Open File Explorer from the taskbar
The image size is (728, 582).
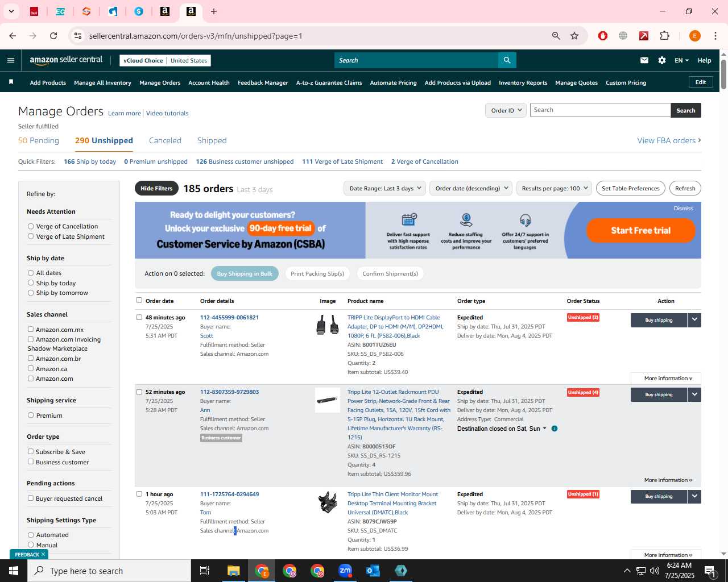coord(234,571)
